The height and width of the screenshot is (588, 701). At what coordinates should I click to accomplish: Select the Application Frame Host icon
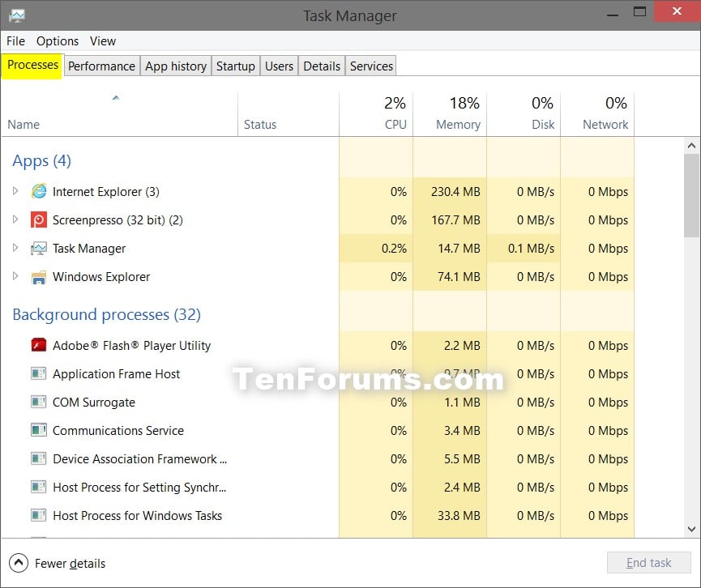coord(39,373)
